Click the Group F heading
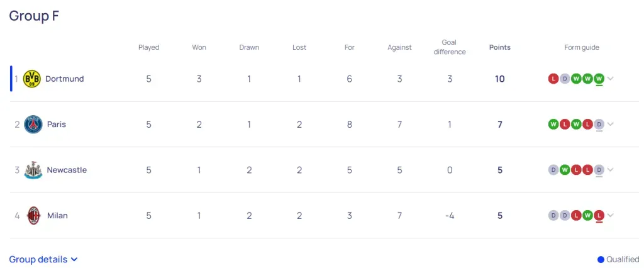The width and height of the screenshot is (644, 268). click(34, 16)
